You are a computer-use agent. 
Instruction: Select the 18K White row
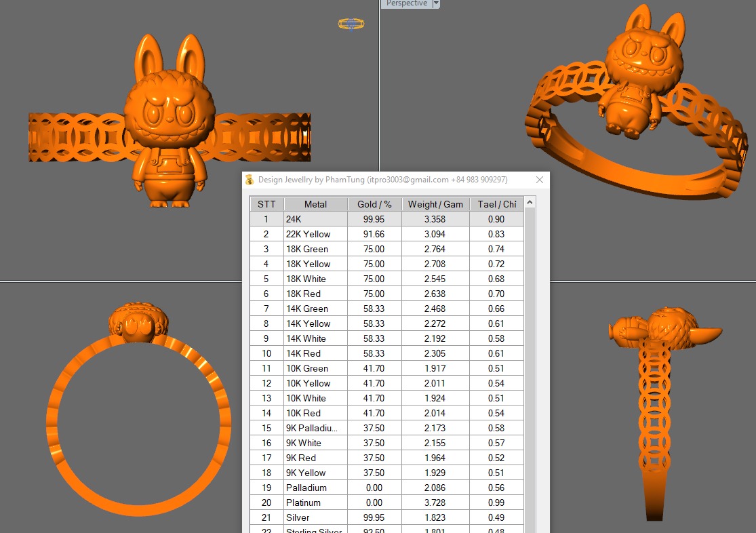pyautogui.click(x=386, y=279)
